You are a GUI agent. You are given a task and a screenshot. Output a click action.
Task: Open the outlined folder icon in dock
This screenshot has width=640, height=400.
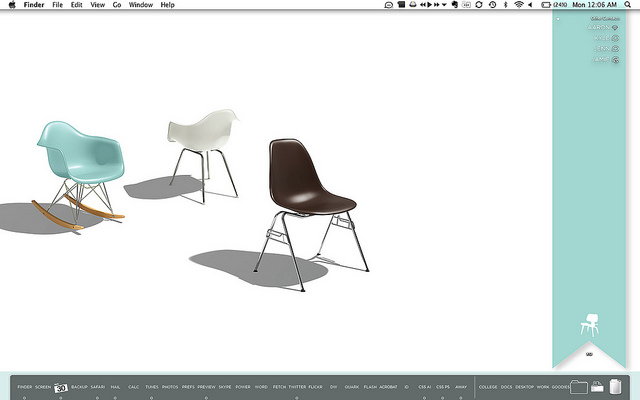pyautogui.click(x=579, y=387)
